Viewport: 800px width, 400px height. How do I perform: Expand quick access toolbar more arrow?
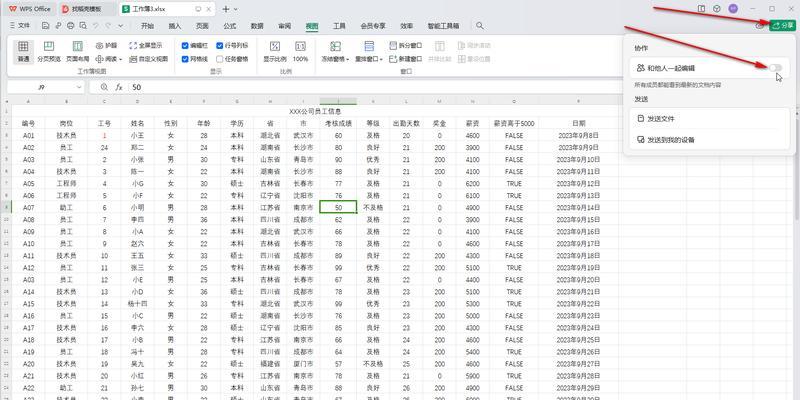pos(120,26)
